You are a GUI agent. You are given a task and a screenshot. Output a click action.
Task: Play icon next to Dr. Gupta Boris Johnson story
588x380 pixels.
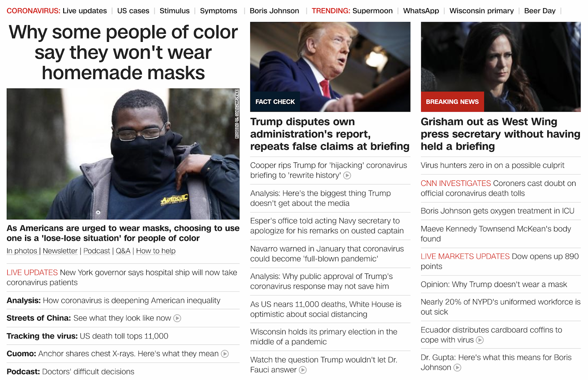[x=457, y=368]
